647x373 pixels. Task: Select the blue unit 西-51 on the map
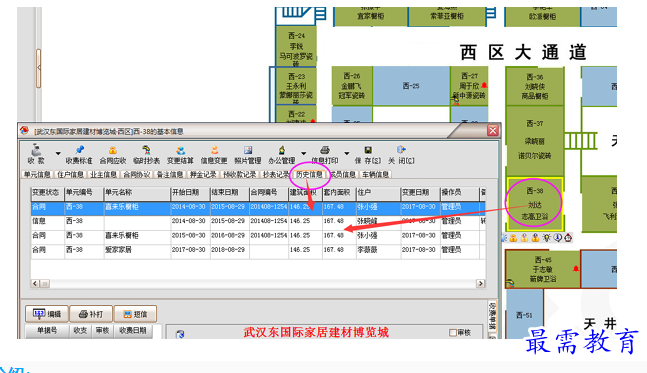pos(524,314)
